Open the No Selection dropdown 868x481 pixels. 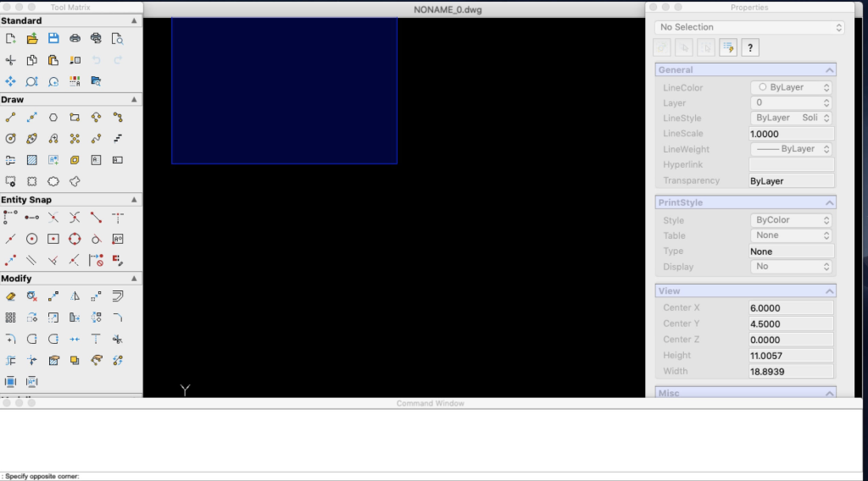749,27
